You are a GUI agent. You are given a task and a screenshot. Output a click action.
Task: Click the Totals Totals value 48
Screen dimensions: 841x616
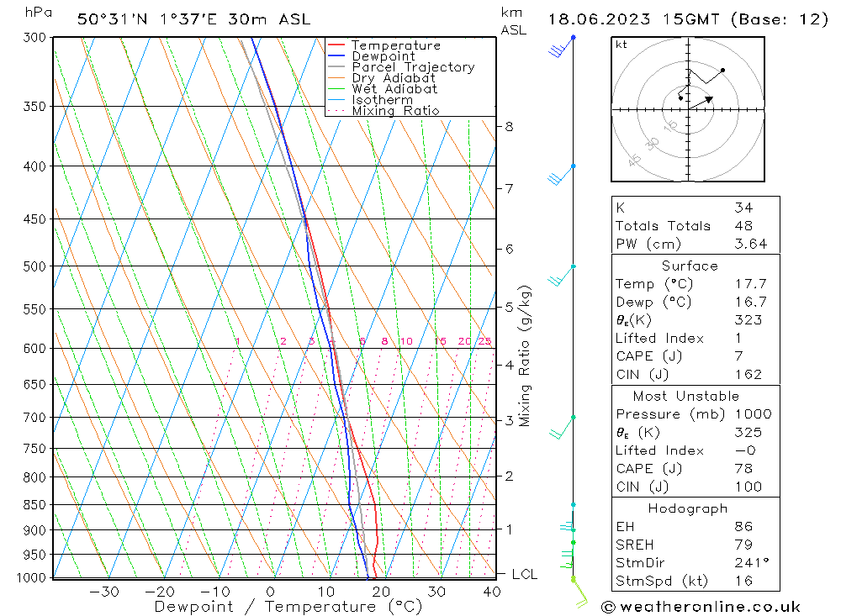point(744,226)
